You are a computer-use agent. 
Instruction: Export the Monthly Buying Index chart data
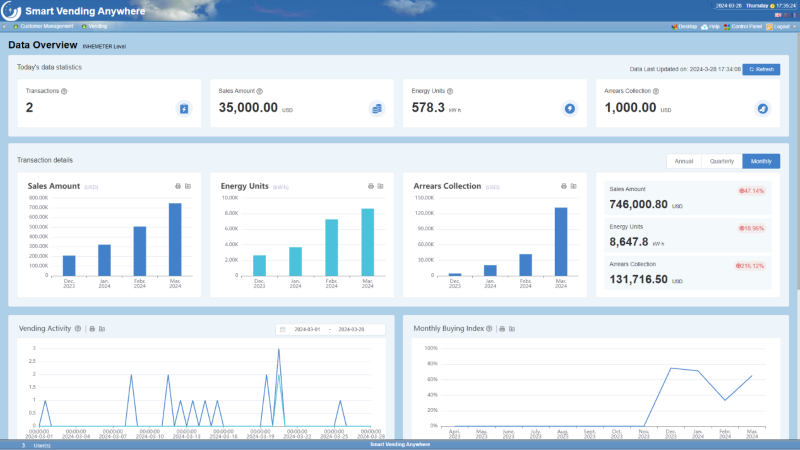(x=512, y=329)
